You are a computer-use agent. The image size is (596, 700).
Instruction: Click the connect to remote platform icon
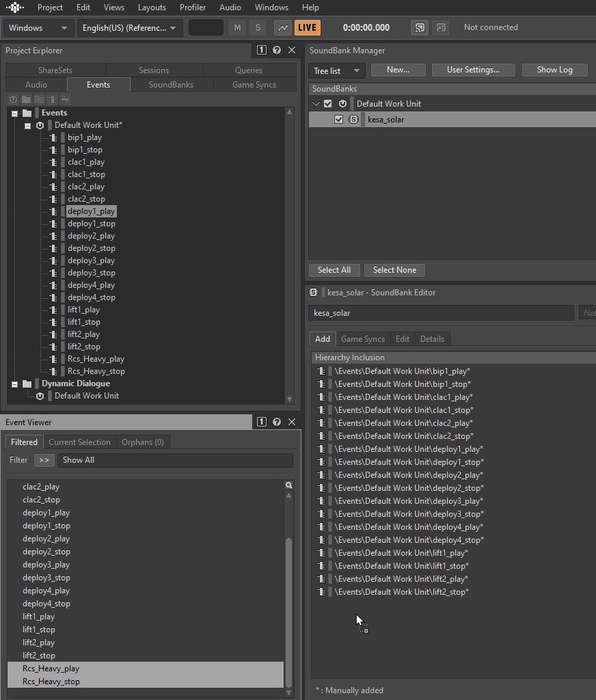(419, 28)
